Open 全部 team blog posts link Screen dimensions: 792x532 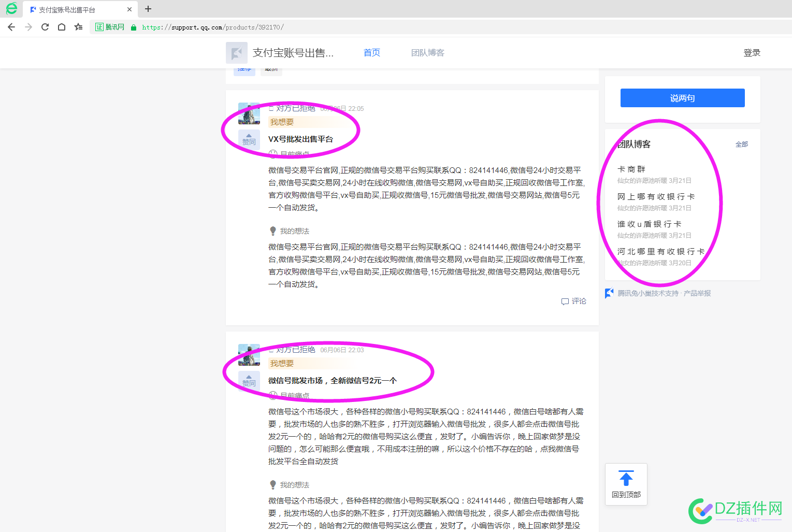(742, 145)
